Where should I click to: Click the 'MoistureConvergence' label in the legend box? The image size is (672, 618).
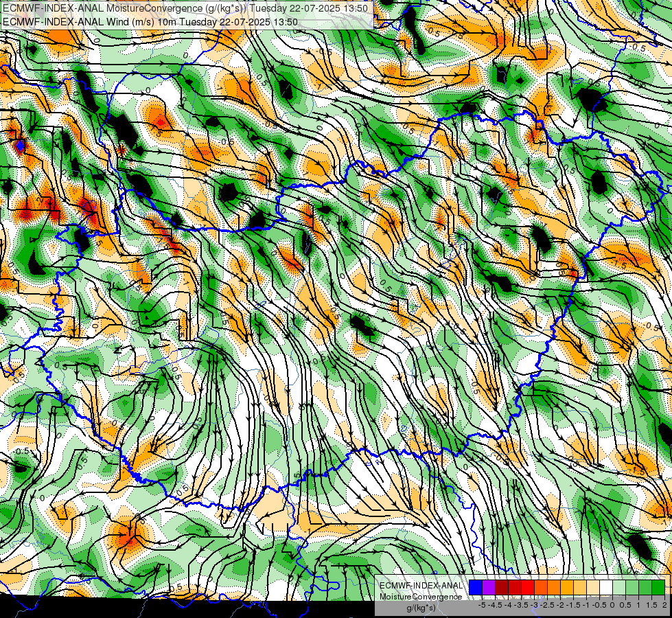(421, 597)
